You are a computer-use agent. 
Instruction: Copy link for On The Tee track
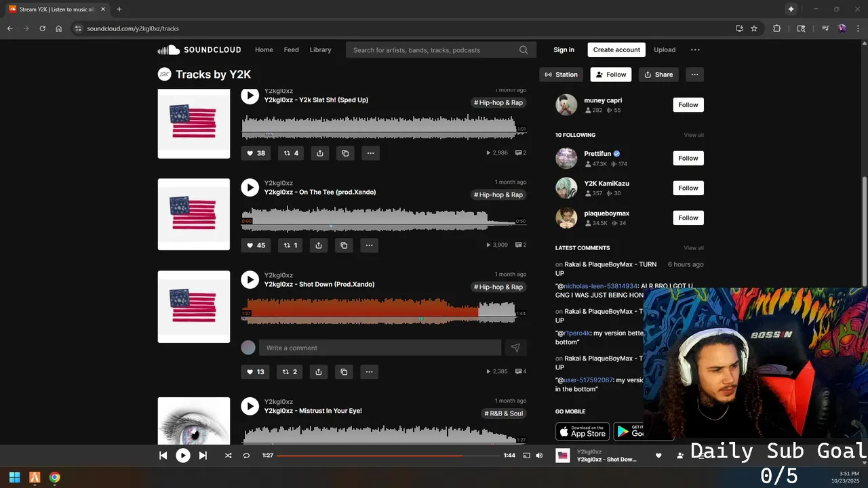point(344,245)
